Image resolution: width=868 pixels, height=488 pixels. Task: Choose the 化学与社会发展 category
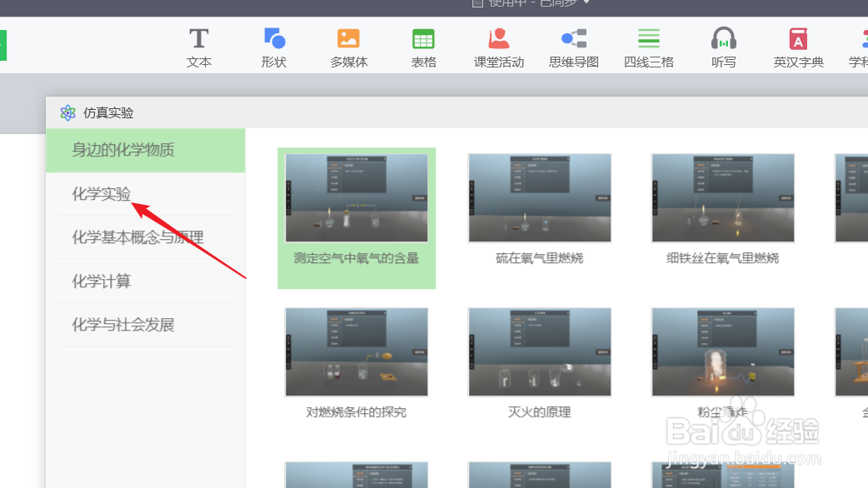click(146, 325)
